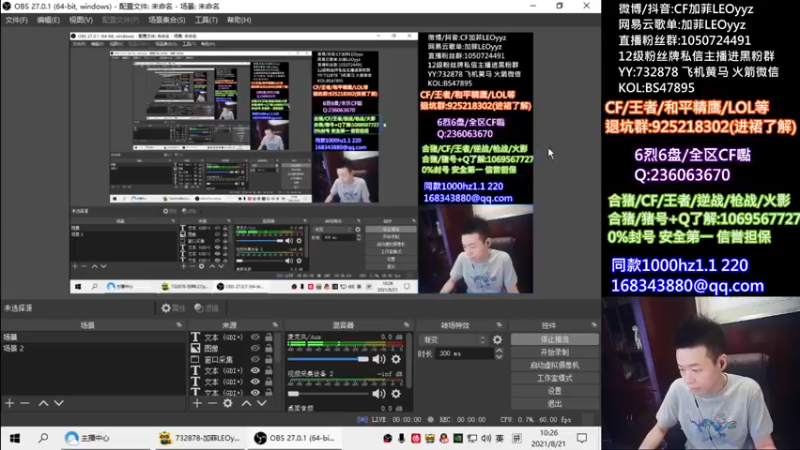Image resolution: width=800 pixels, height=450 pixels.
Task: Toggle lock on the 窗口采集 source
Action: pyautogui.click(x=269, y=359)
